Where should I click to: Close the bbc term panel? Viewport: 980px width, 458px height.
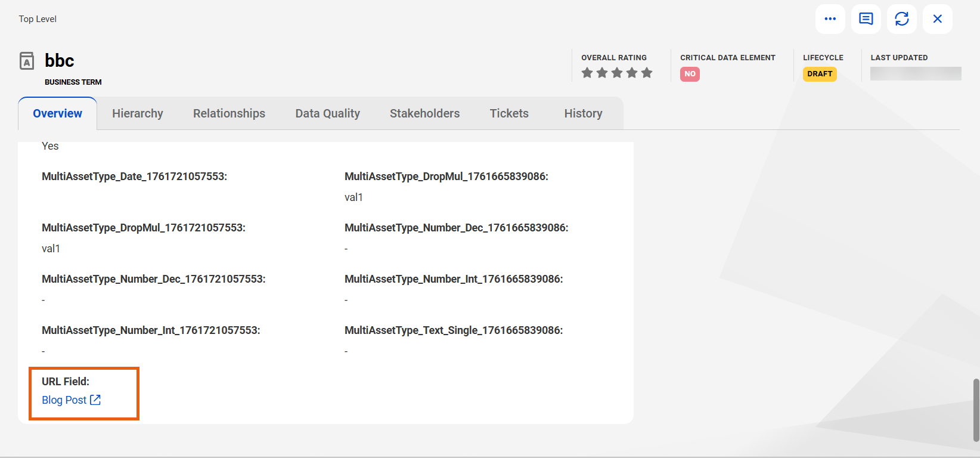coord(937,19)
